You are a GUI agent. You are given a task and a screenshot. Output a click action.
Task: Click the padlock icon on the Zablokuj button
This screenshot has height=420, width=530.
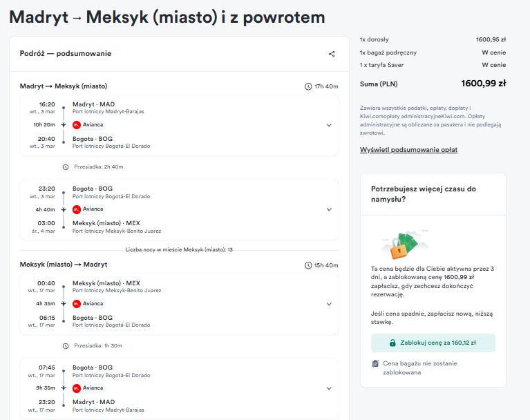392,343
